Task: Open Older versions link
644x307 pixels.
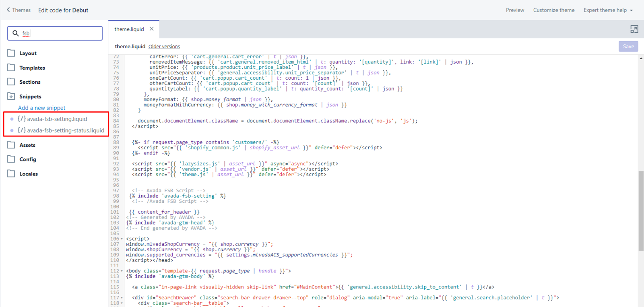Action: point(164,47)
